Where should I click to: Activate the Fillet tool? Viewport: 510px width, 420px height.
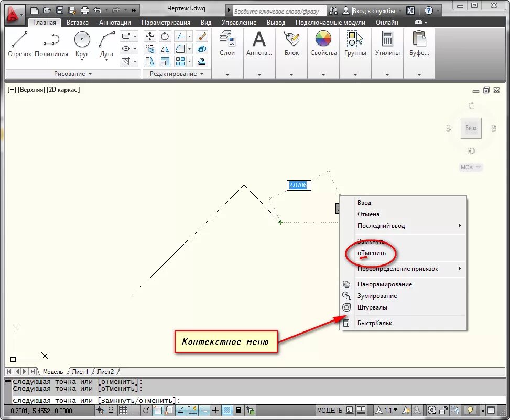click(x=180, y=49)
